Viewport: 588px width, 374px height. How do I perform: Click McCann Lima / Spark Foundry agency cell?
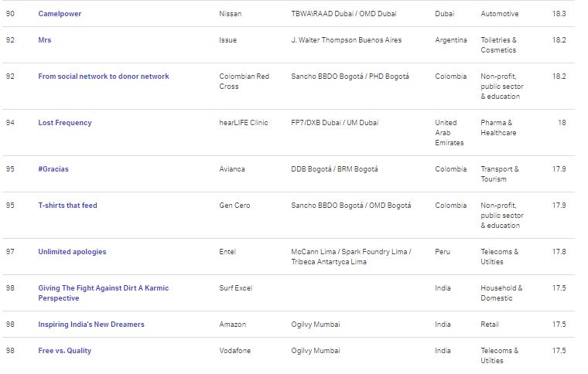(x=351, y=257)
